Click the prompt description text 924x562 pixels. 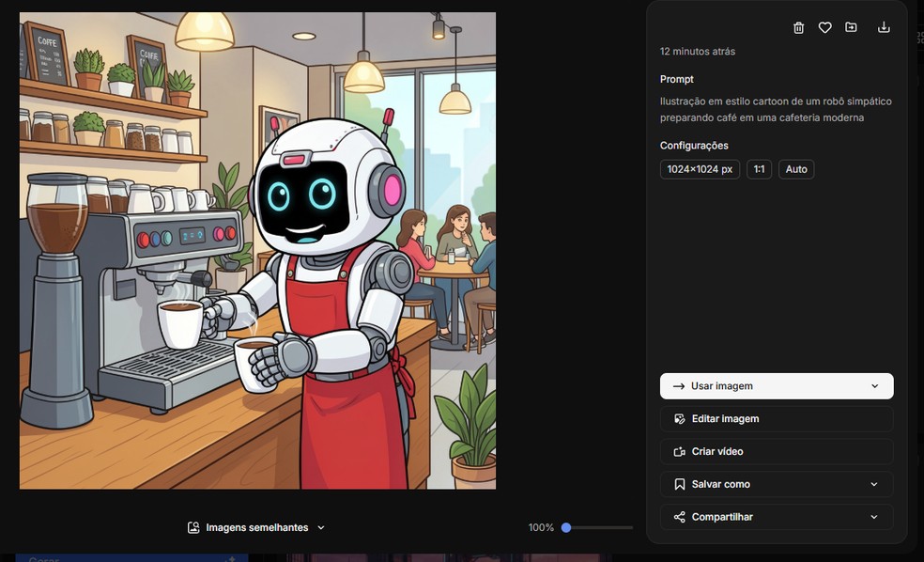[x=776, y=110]
